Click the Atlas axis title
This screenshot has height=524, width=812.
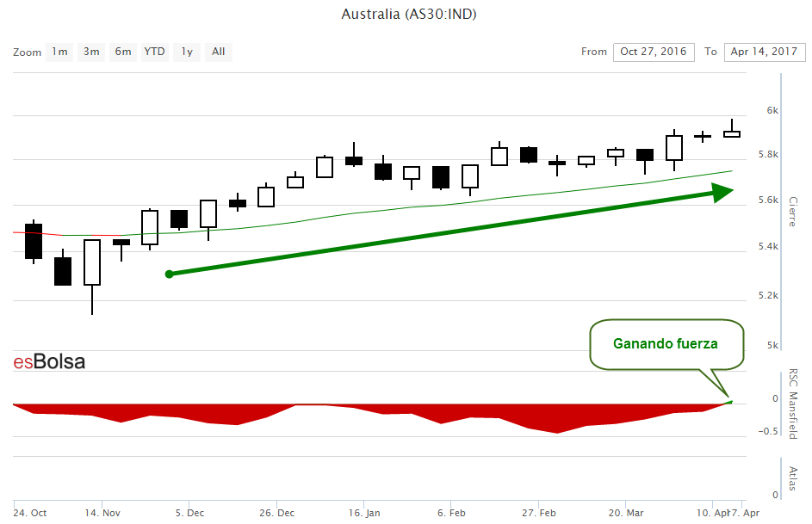pos(793,478)
